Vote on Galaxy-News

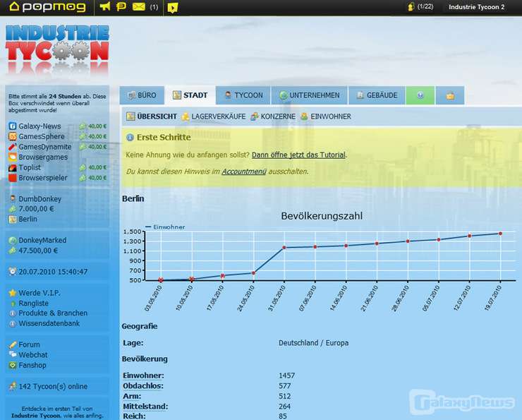pyautogui.click(x=40, y=126)
